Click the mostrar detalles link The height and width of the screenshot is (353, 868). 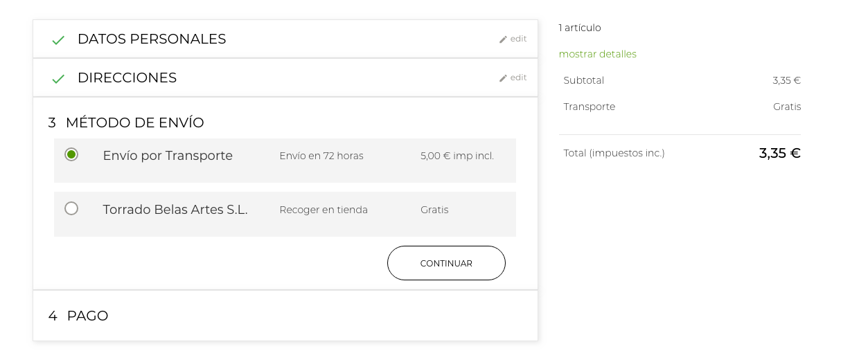point(597,54)
